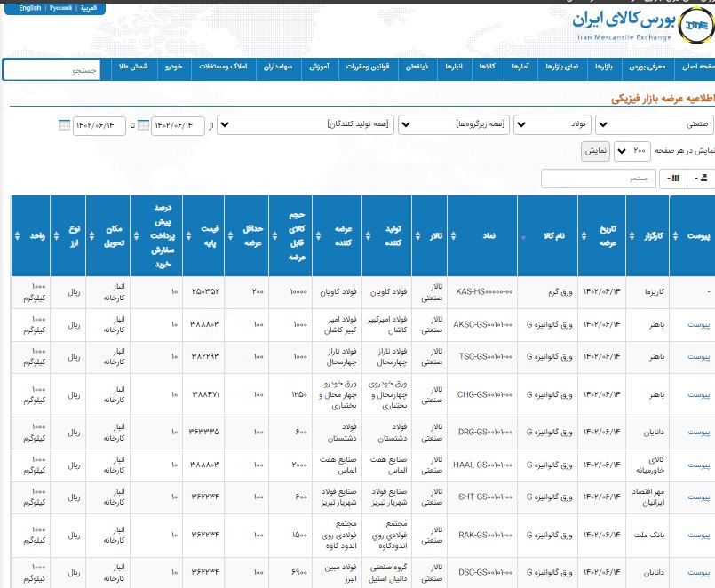This screenshot has width=715, height=588.
Task: Sort table by the نماد column arrows
Action: [x=453, y=236]
